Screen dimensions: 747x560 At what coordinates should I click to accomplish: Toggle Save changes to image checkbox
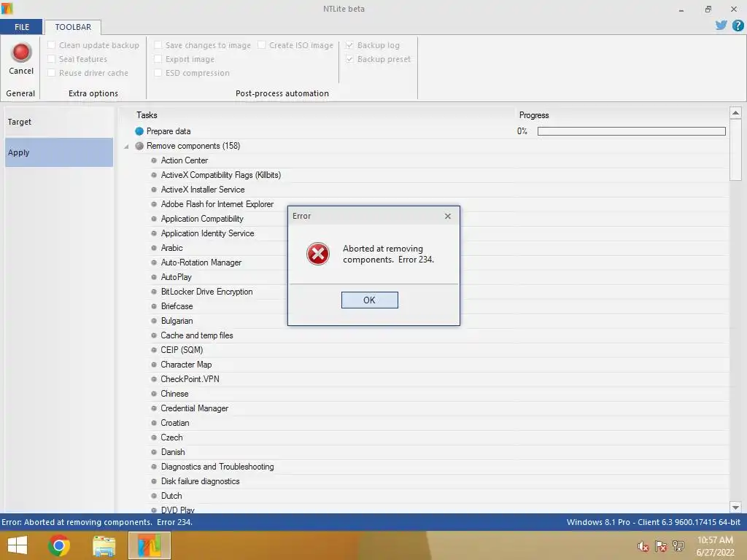158,45
